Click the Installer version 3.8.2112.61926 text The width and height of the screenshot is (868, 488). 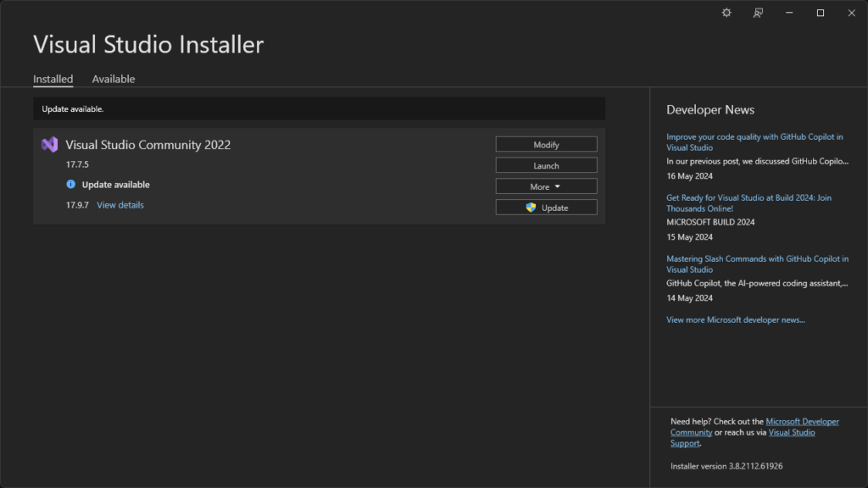pyautogui.click(x=726, y=466)
